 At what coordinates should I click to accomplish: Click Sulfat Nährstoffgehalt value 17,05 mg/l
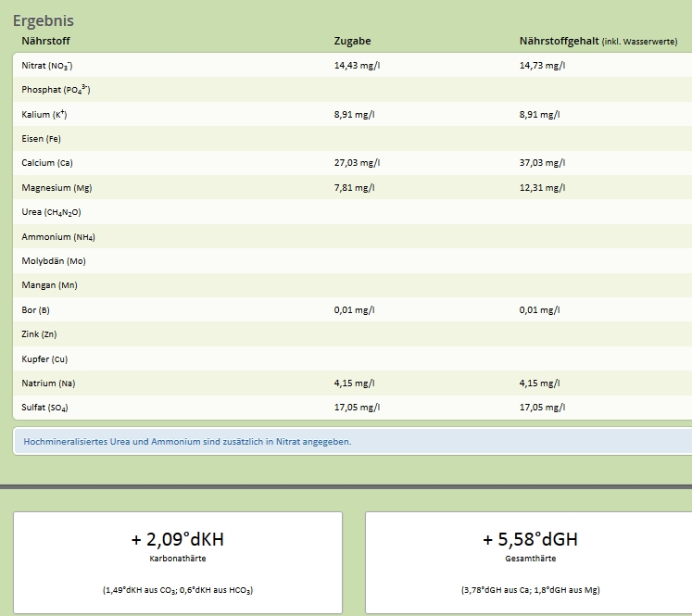(x=542, y=408)
